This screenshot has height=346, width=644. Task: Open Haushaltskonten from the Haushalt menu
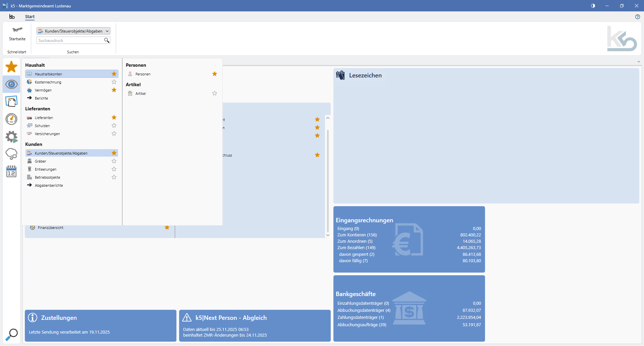(49, 74)
